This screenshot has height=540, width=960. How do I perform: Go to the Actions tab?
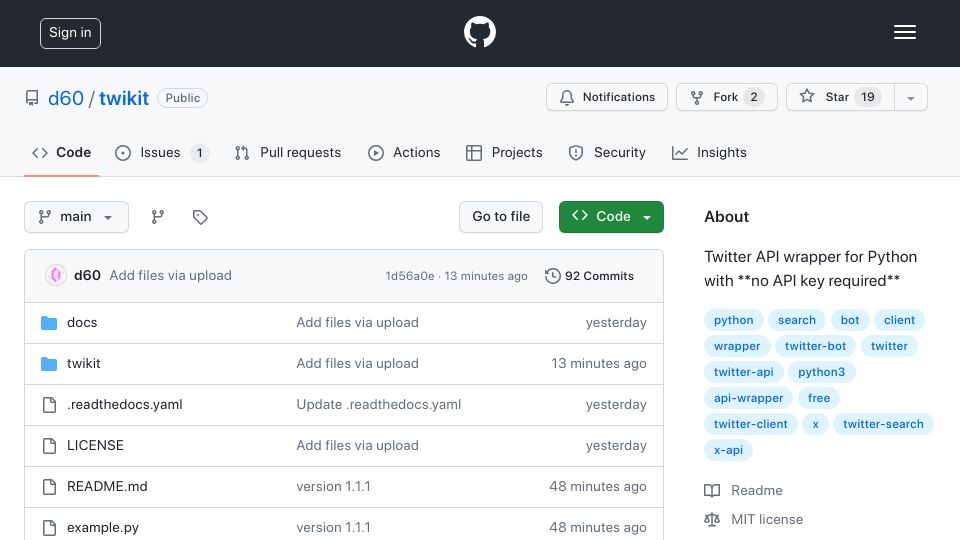coord(404,152)
